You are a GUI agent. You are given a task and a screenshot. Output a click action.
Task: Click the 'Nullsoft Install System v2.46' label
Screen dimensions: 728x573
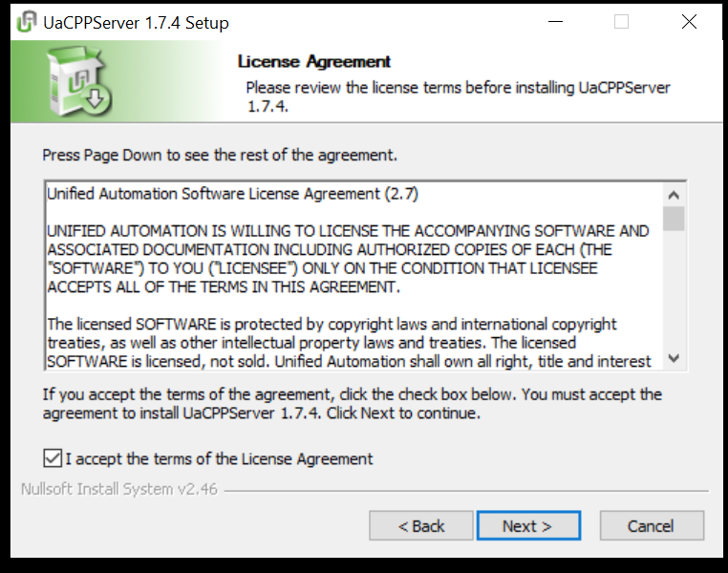(119, 489)
